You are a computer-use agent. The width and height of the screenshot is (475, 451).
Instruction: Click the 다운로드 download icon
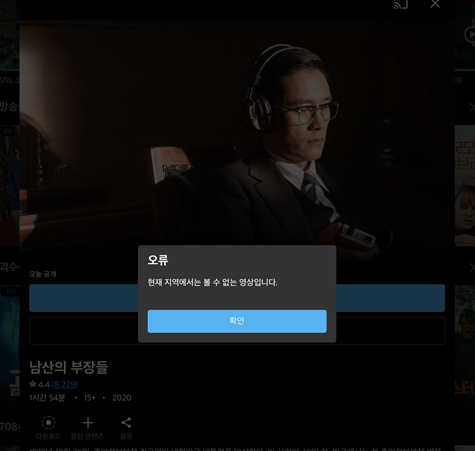tap(48, 423)
